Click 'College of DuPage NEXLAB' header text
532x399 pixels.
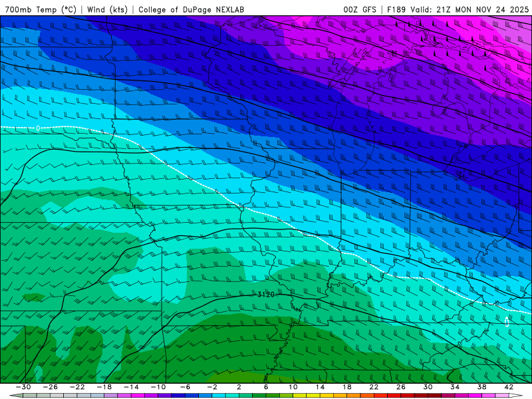point(191,9)
